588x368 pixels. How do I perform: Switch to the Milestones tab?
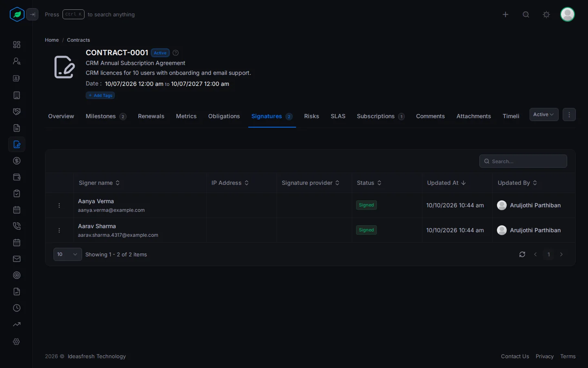[x=106, y=116]
